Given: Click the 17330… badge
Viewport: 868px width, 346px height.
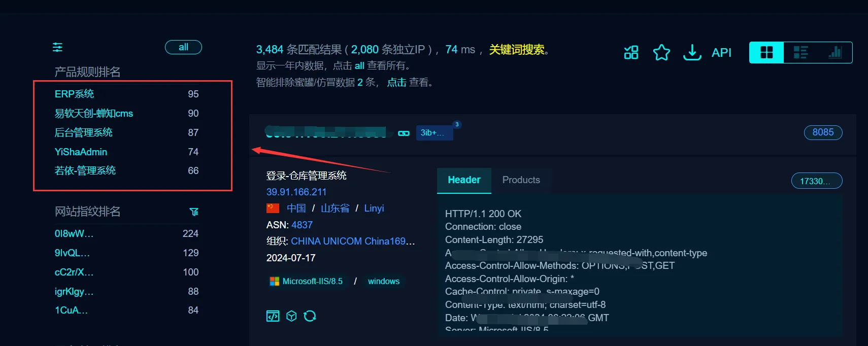Looking at the screenshot, I should [x=817, y=181].
